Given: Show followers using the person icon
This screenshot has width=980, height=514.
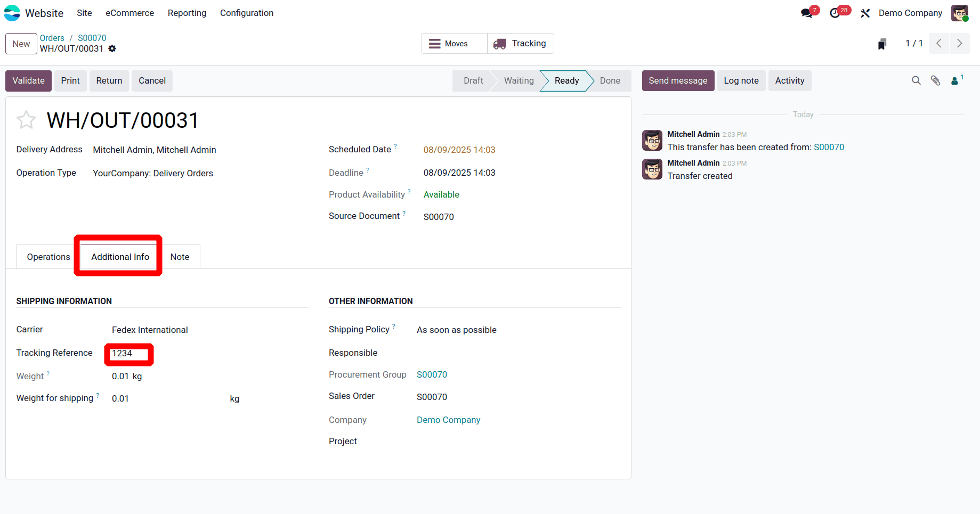Looking at the screenshot, I should point(955,80).
